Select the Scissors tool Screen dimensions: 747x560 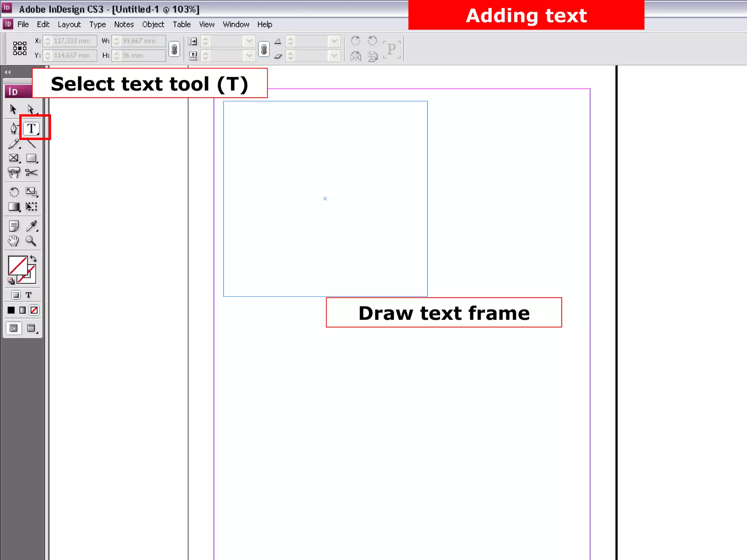(x=31, y=172)
